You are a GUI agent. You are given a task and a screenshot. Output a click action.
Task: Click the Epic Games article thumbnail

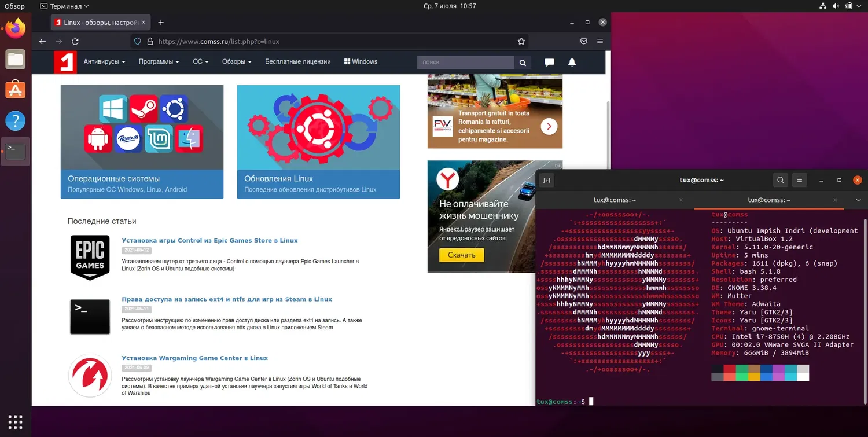point(90,258)
